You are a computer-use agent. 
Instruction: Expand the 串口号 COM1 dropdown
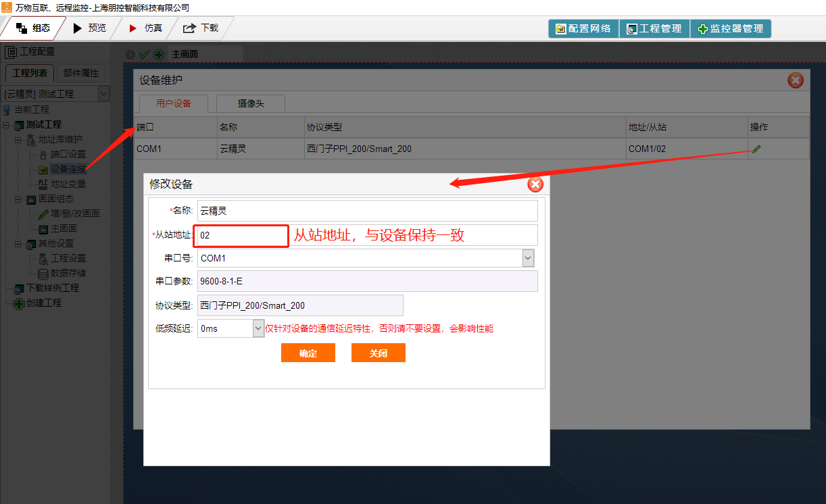click(528, 258)
